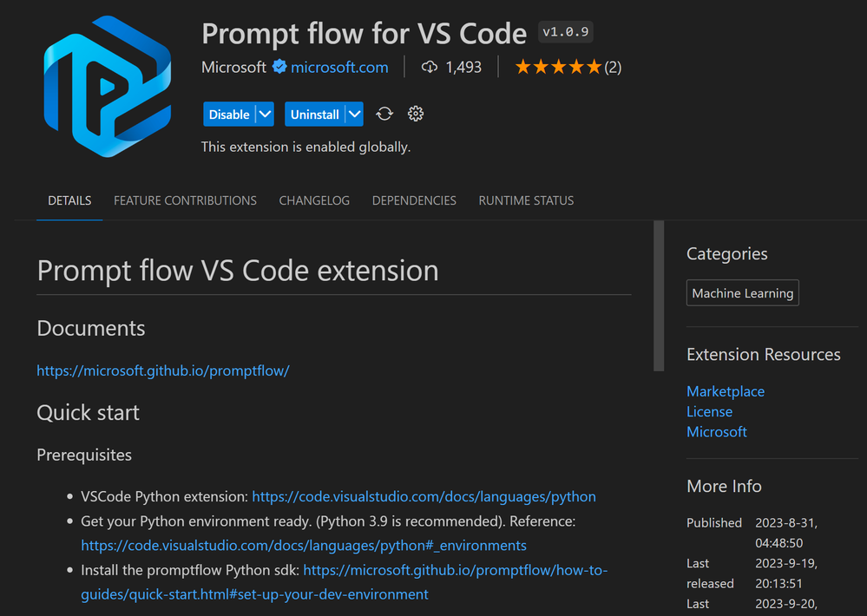Open the manage gear icon

pyautogui.click(x=416, y=114)
